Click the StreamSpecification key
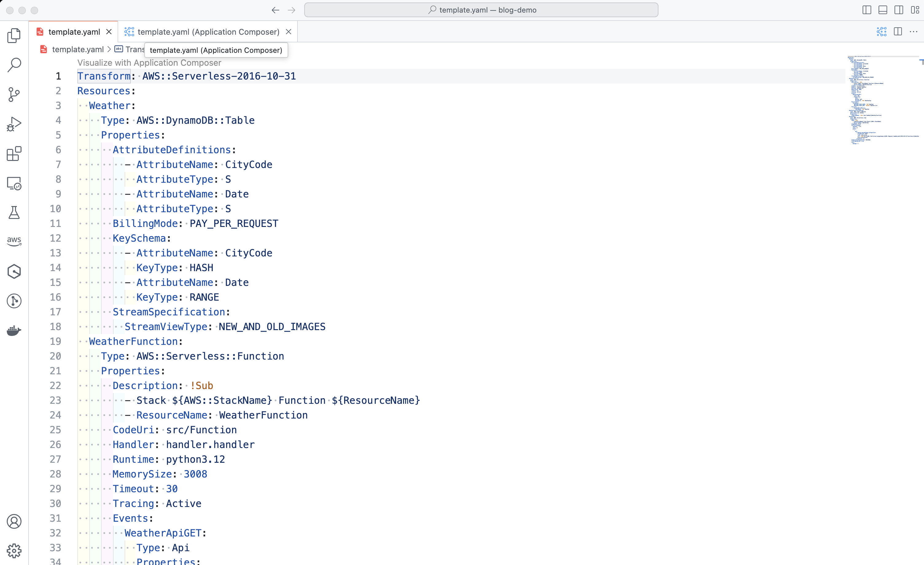The image size is (924, 565). pos(169,312)
